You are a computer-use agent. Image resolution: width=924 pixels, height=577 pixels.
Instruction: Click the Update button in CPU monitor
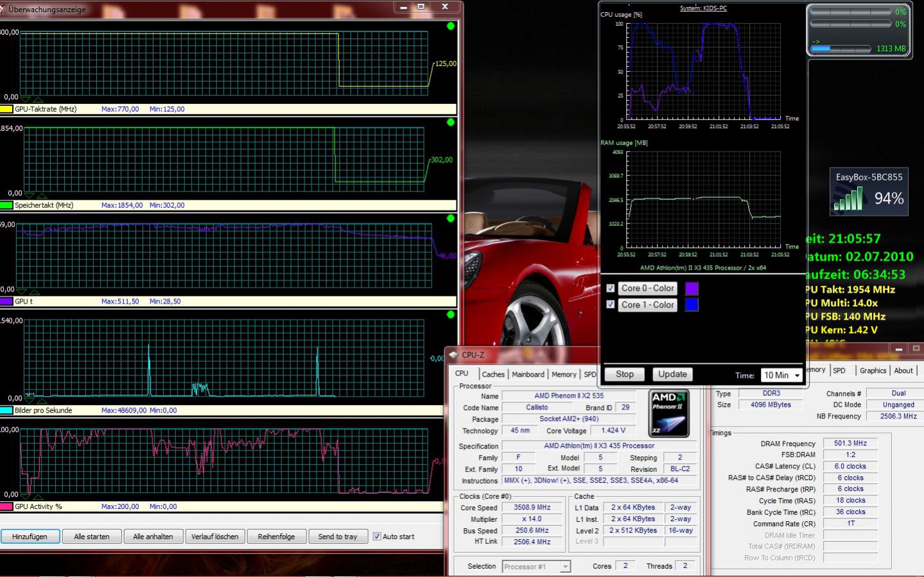672,374
